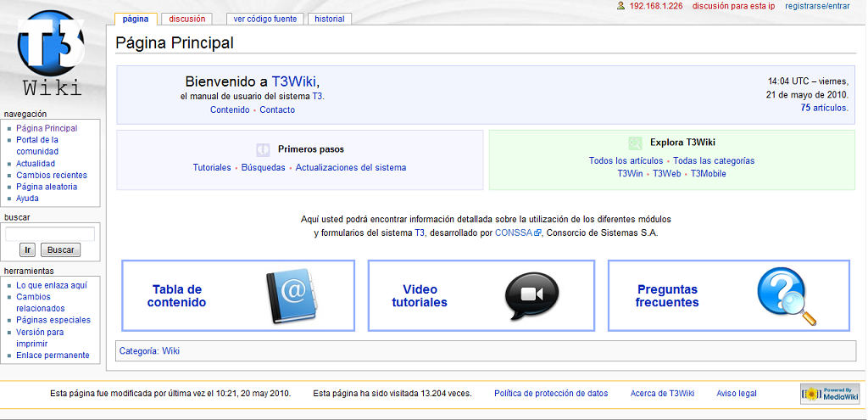Open the T3Win link
Viewport: 868px width, 420px height.
630,173
